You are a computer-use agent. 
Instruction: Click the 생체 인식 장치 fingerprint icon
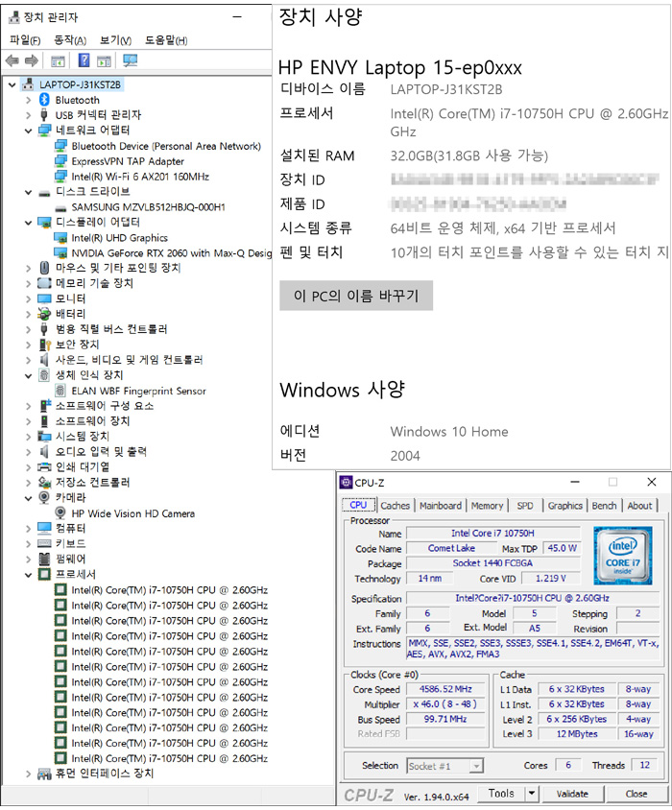(x=44, y=375)
